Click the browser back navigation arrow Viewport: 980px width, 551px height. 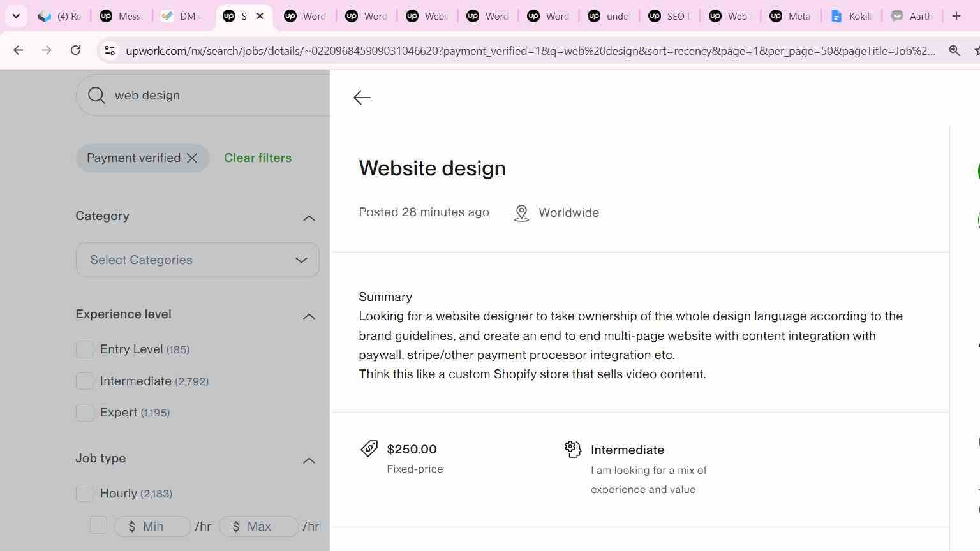click(x=18, y=50)
